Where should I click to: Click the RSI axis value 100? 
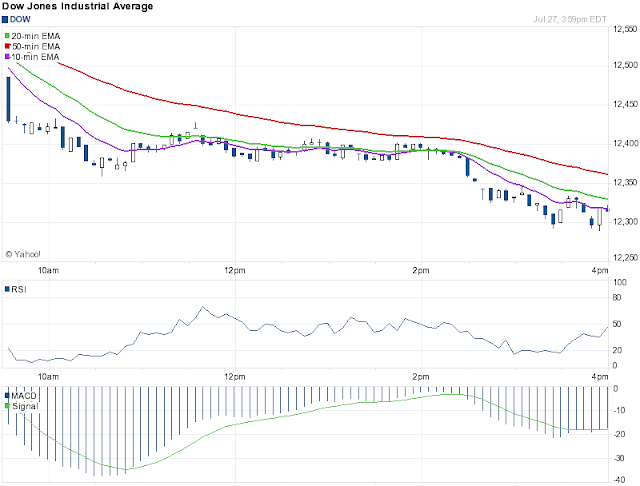point(620,282)
